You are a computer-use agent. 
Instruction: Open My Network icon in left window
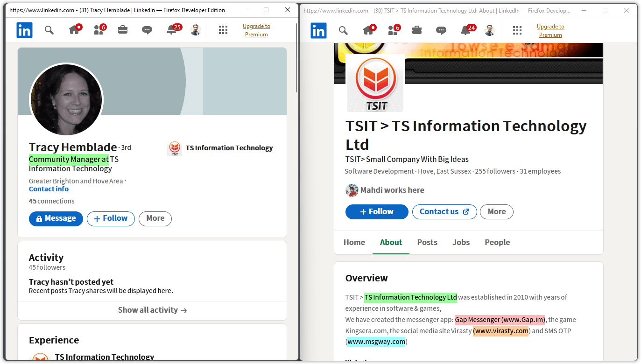[99, 30]
